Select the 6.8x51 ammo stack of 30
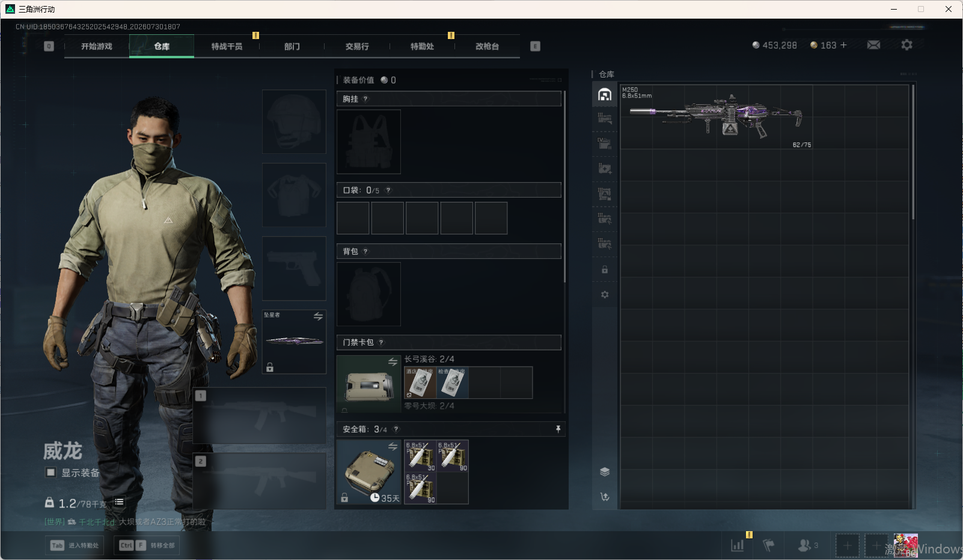The height and width of the screenshot is (560, 963). tap(420, 456)
